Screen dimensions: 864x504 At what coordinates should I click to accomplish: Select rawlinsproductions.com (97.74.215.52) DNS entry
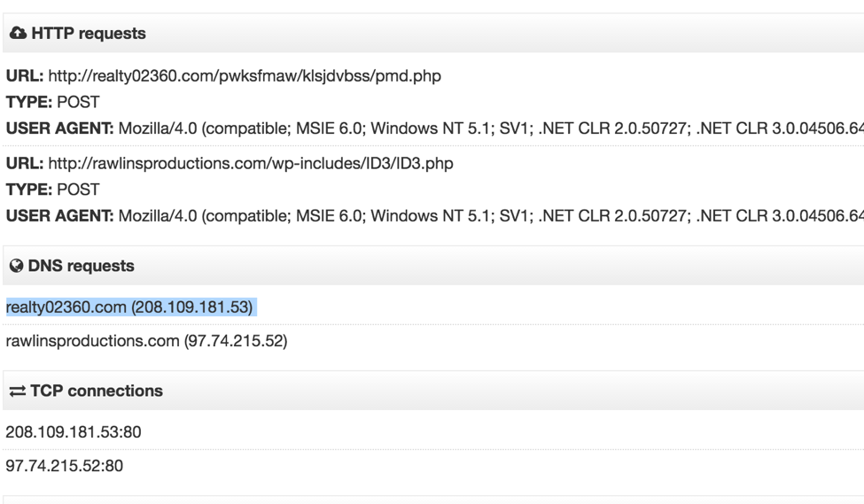click(146, 341)
